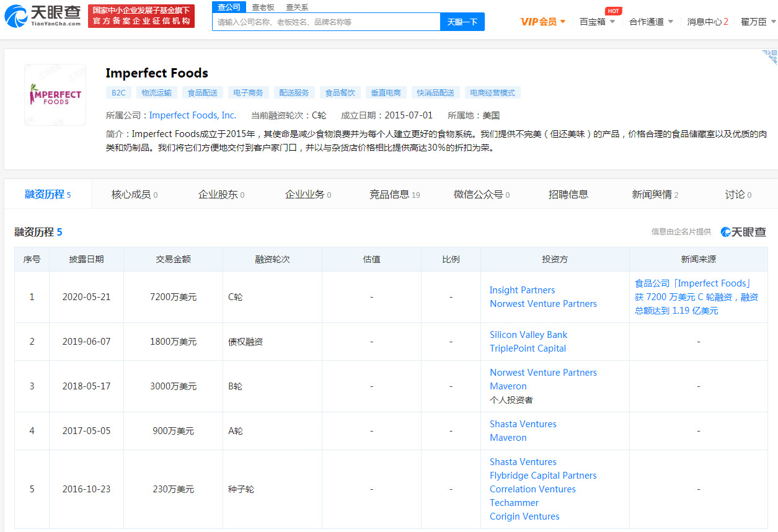The height and width of the screenshot is (532, 778).
Task: Open the 消息中心 notifications
Action: pyautogui.click(x=707, y=22)
